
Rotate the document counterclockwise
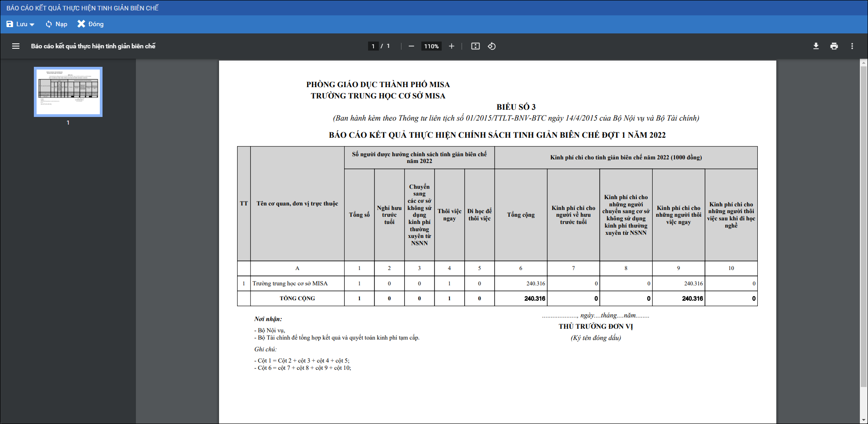(492, 46)
